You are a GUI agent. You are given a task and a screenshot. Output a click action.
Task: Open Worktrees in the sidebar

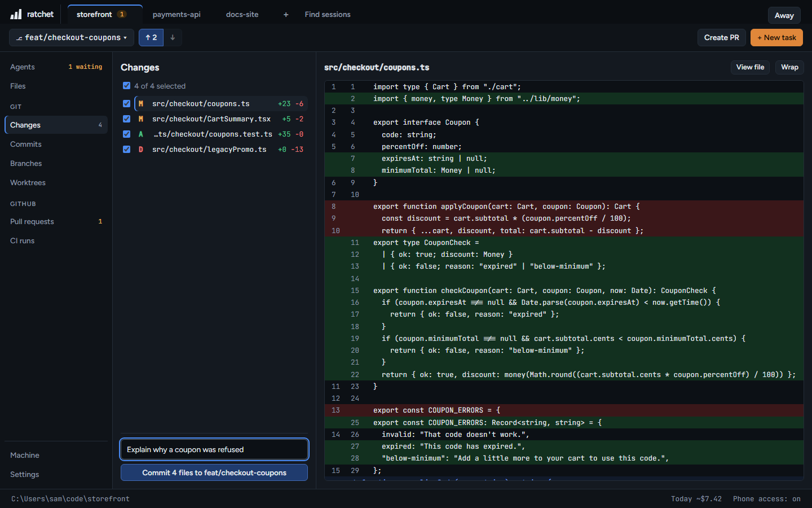pyautogui.click(x=56, y=182)
